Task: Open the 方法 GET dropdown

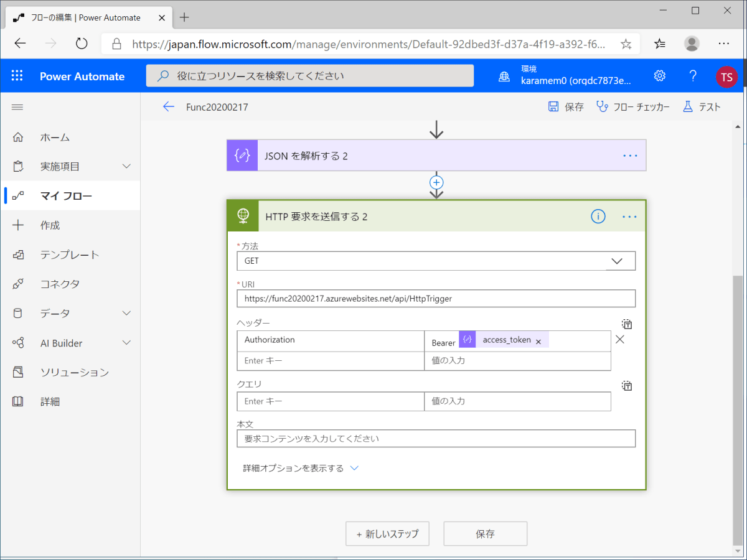Action: coord(436,261)
